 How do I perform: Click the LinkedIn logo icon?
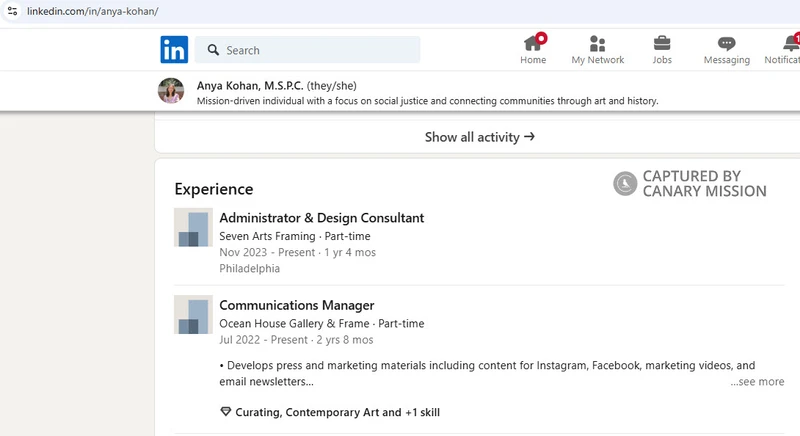(174, 49)
